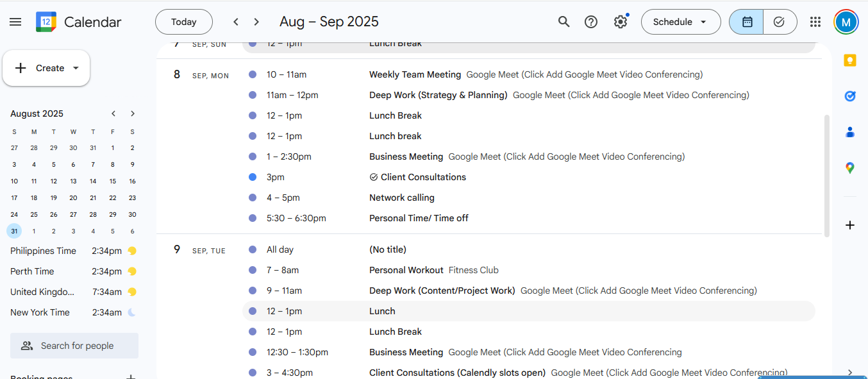This screenshot has height=379, width=868.
Task: Open Google Maps in side panel
Action: tap(850, 168)
